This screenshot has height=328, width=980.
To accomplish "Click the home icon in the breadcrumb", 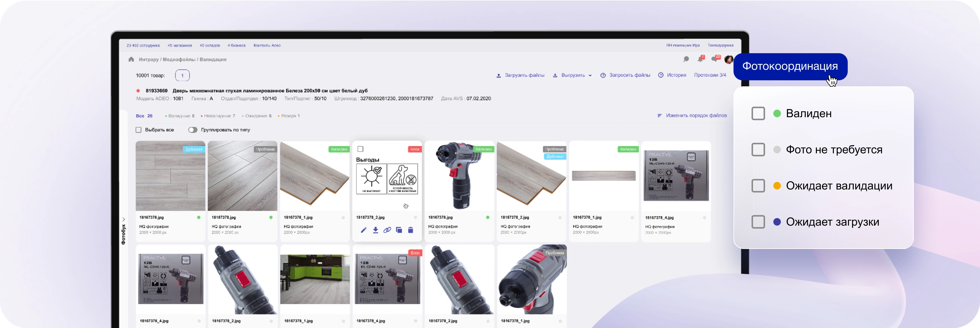I will point(131,59).
